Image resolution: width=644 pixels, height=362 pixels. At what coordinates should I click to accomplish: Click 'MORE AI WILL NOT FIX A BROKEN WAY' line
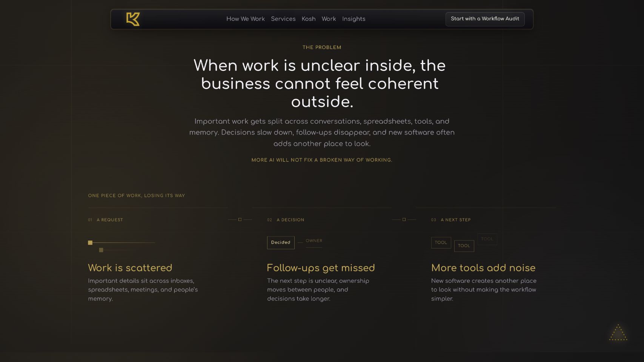[x=322, y=160]
